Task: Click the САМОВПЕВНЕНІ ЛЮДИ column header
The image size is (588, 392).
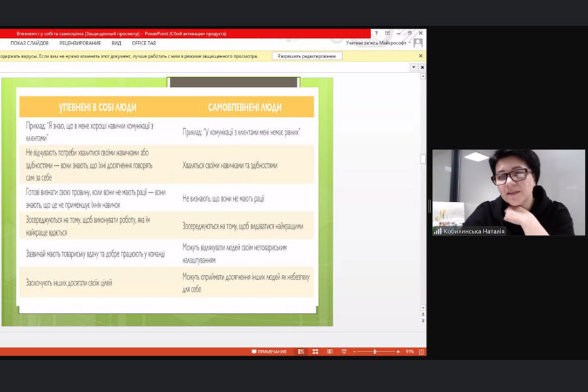Action: (244, 108)
